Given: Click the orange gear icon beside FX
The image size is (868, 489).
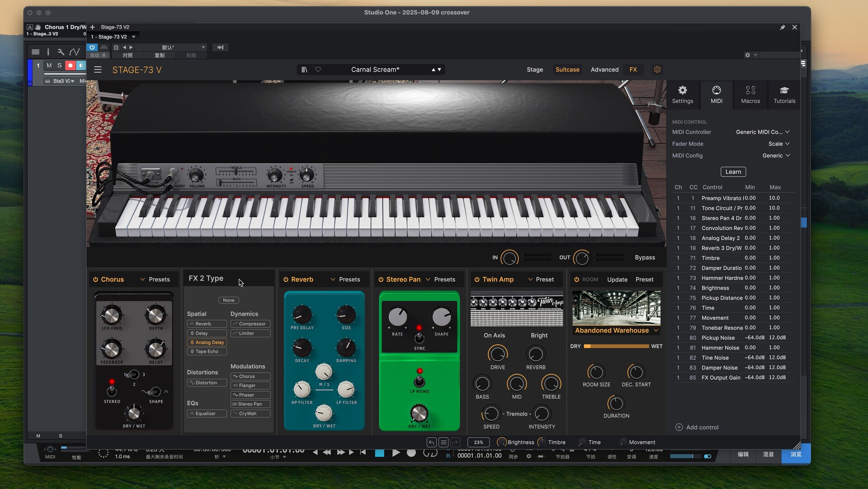Looking at the screenshot, I should click(x=657, y=70).
